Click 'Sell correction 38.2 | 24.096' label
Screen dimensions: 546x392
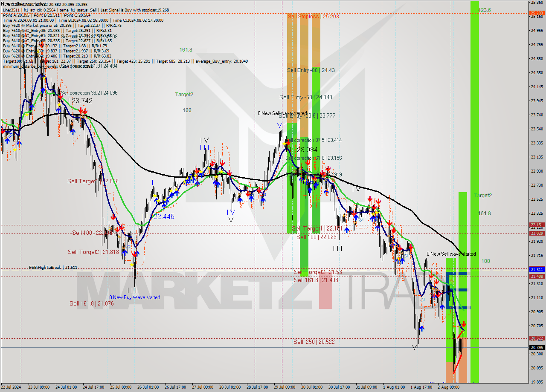point(89,93)
